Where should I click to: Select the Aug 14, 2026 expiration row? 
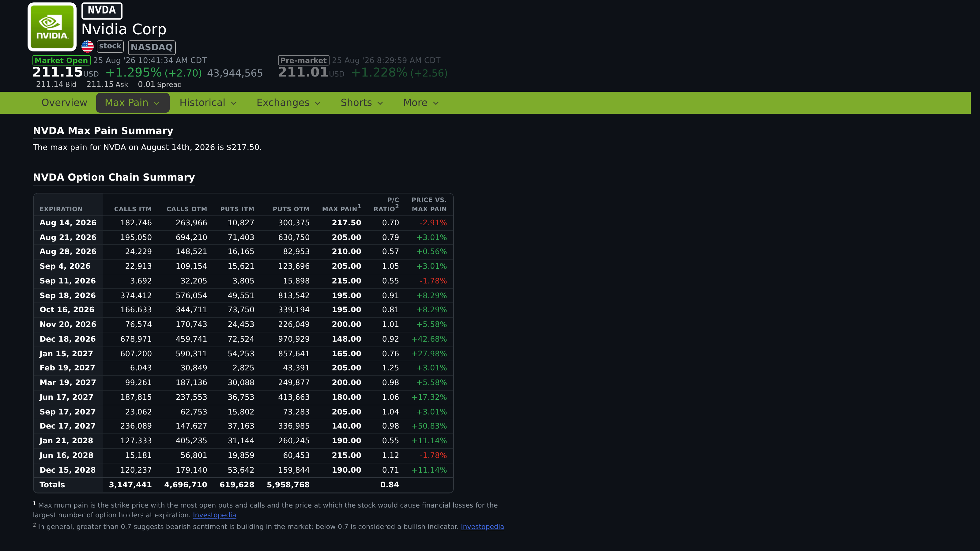(x=243, y=223)
